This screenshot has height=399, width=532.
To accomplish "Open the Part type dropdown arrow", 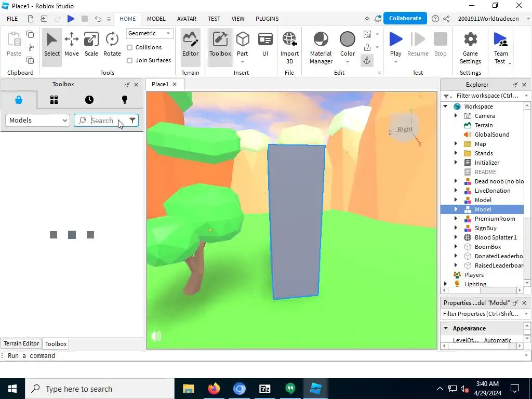I will click(243, 62).
